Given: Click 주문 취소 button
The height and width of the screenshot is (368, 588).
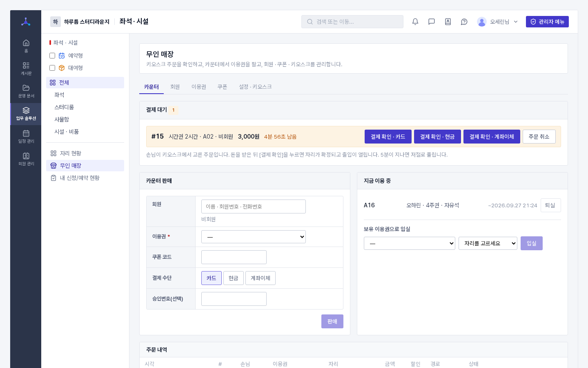Looking at the screenshot, I should point(539,137).
